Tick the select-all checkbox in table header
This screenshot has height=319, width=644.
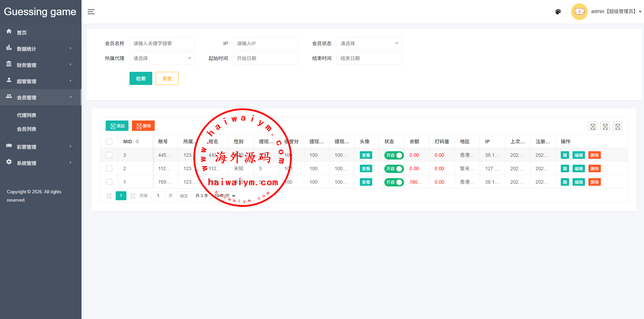tap(109, 142)
